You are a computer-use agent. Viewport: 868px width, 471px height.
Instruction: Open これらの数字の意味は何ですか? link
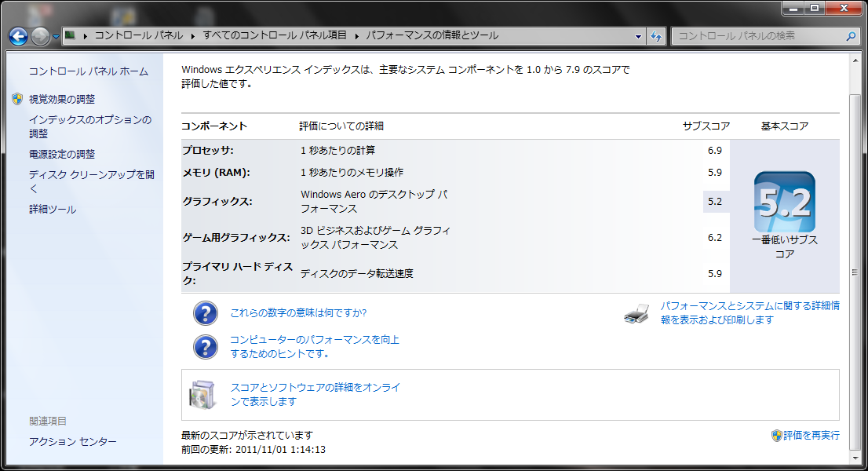(298, 312)
